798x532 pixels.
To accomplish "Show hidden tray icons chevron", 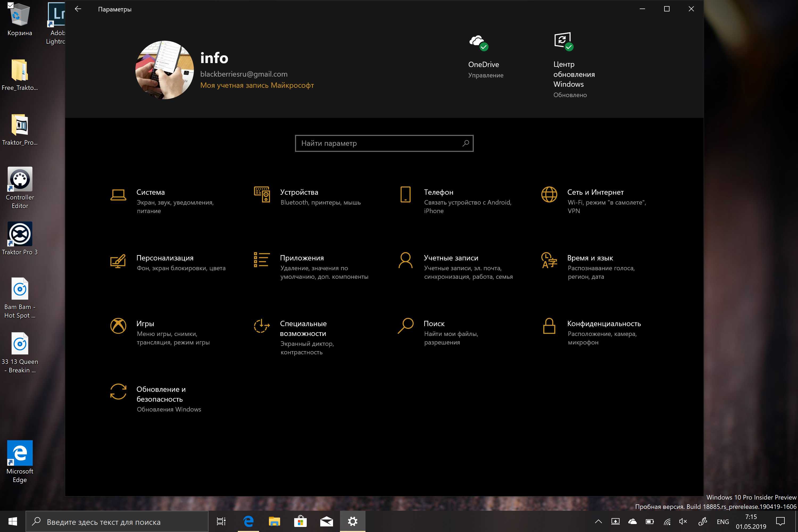I will pyautogui.click(x=598, y=521).
